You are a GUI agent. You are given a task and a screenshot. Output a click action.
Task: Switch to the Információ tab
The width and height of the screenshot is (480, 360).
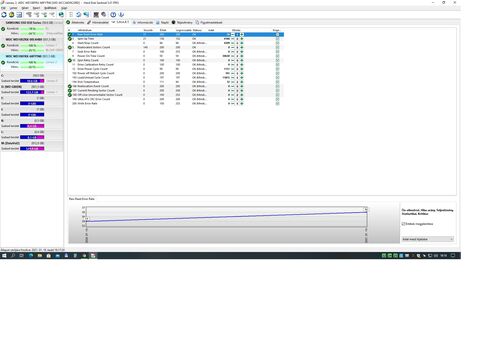click(x=143, y=22)
